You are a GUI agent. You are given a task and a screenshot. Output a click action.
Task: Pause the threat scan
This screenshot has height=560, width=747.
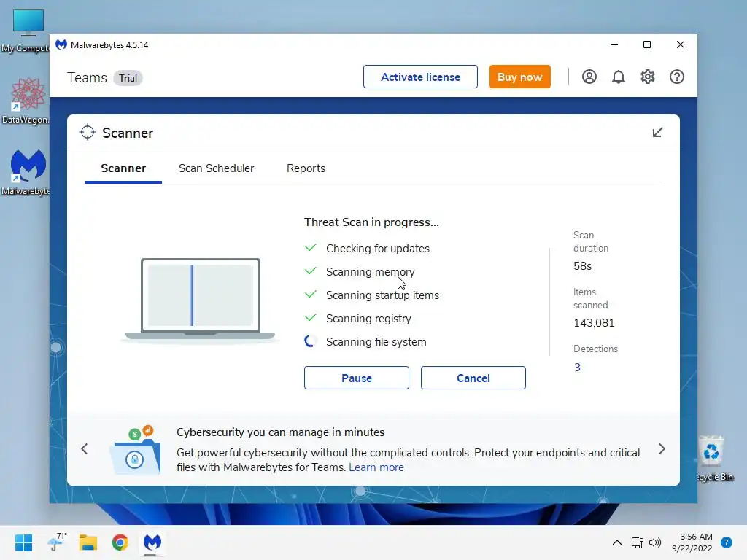[356, 378]
